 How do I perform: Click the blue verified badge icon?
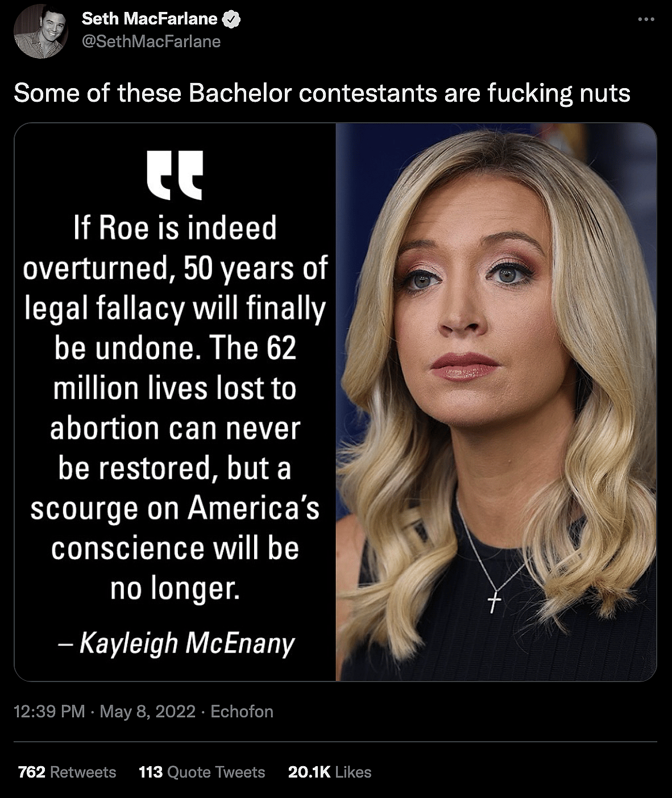click(232, 19)
